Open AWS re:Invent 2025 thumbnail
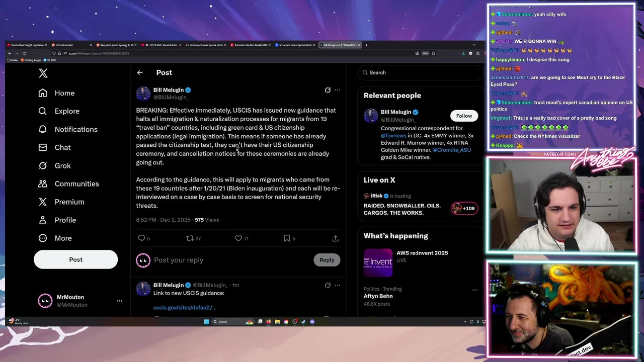The width and height of the screenshot is (644, 362). 378,263
